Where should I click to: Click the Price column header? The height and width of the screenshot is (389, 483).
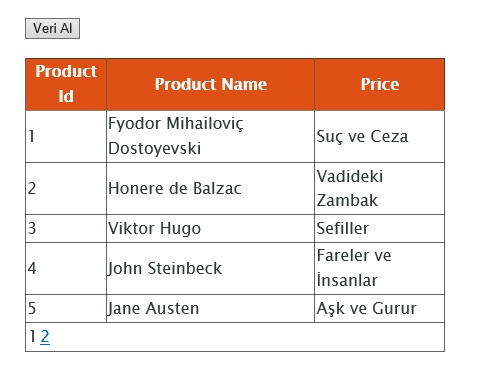point(379,84)
